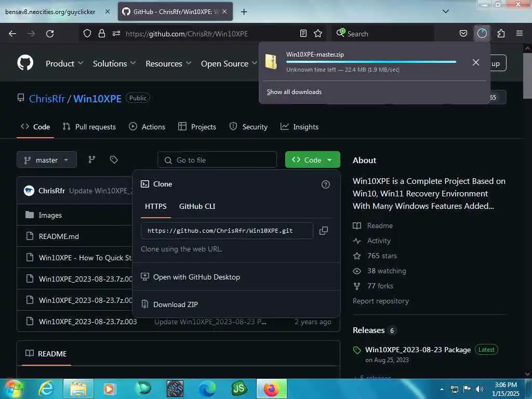Reload the page with the refresh icon
This screenshot has width=532, height=399.
[50, 34]
